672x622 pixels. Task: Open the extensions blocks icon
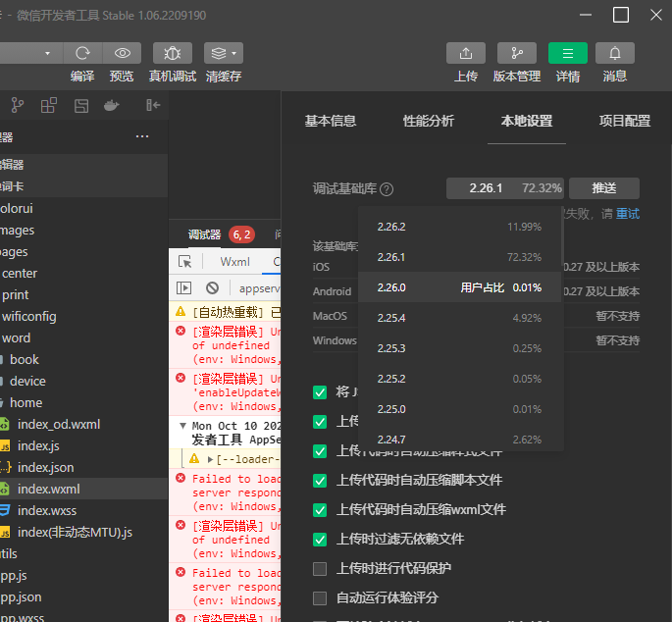pos(48,105)
